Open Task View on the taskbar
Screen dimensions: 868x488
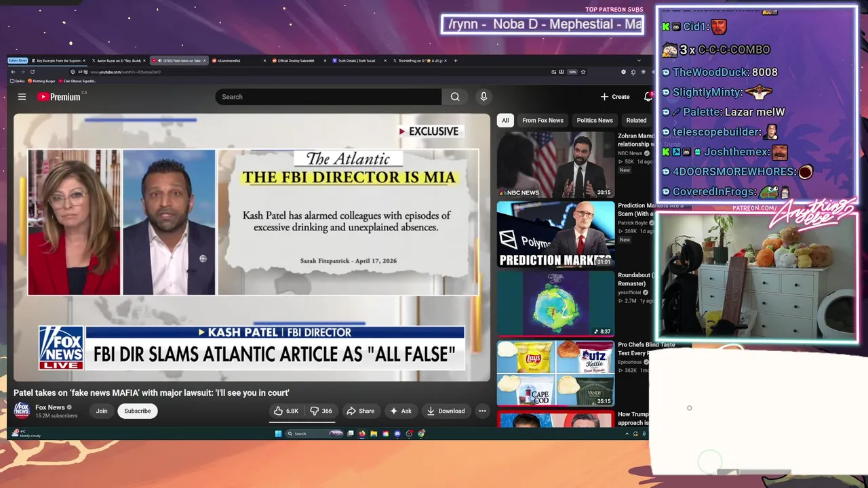pos(351,434)
